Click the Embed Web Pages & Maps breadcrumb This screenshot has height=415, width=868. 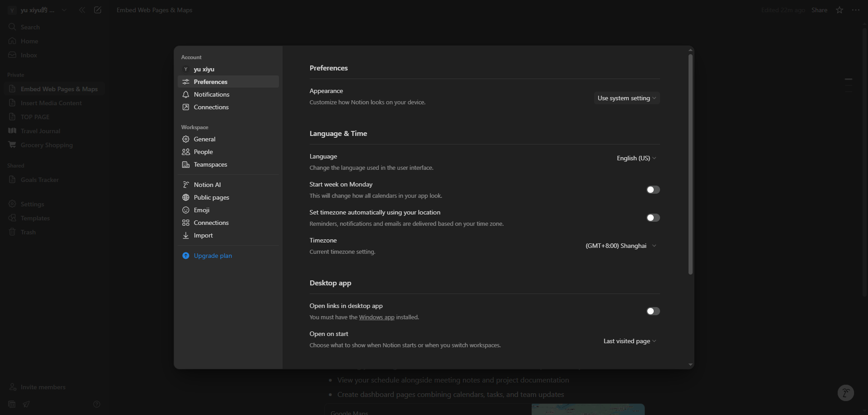[155, 10]
